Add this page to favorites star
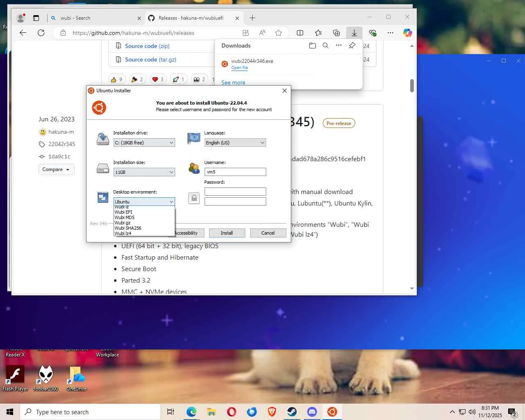The image size is (525, 420). pyautogui.click(x=278, y=33)
